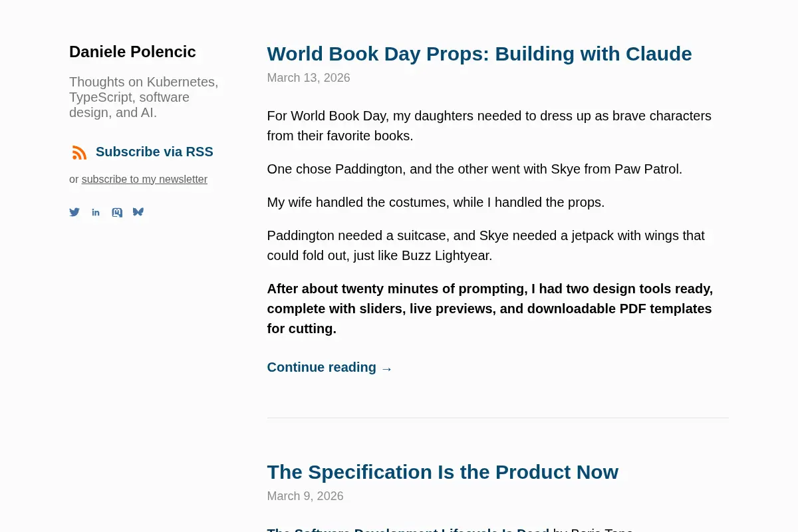Screen dimensions: 798x532
Task: Open the subscribe to my newsletter link
Action: [x=144, y=179]
